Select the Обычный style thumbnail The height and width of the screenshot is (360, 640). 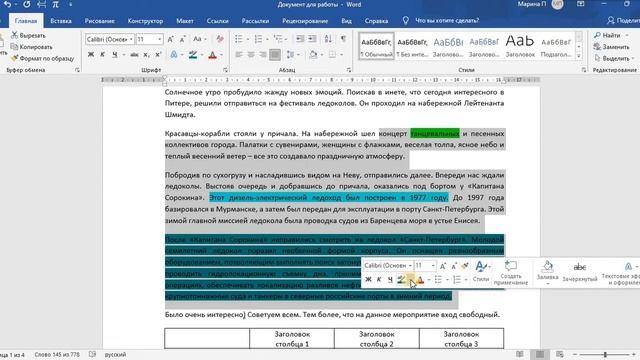[x=376, y=46]
